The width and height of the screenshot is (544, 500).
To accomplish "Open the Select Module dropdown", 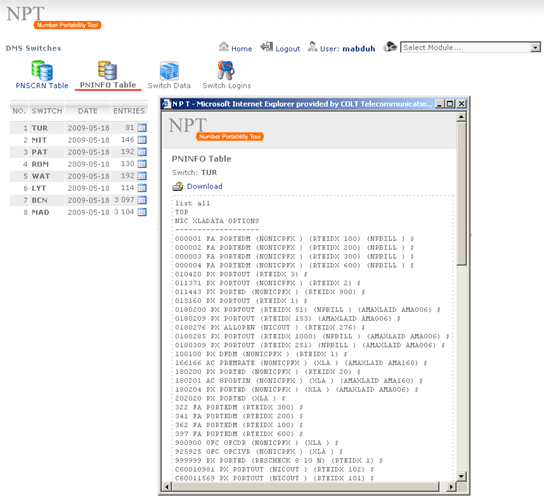I will click(470, 47).
